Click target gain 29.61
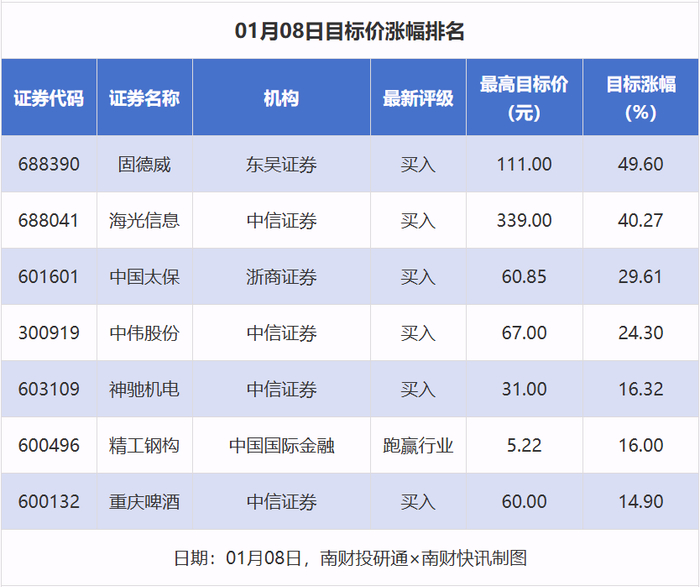This screenshot has width=700, height=587. [641, 277]
